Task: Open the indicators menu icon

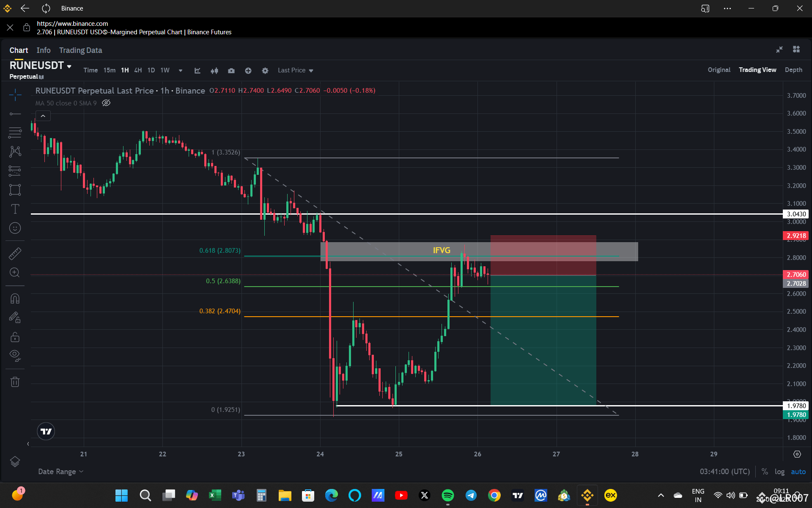Action: pyautogui.click(x=198, y=71)
